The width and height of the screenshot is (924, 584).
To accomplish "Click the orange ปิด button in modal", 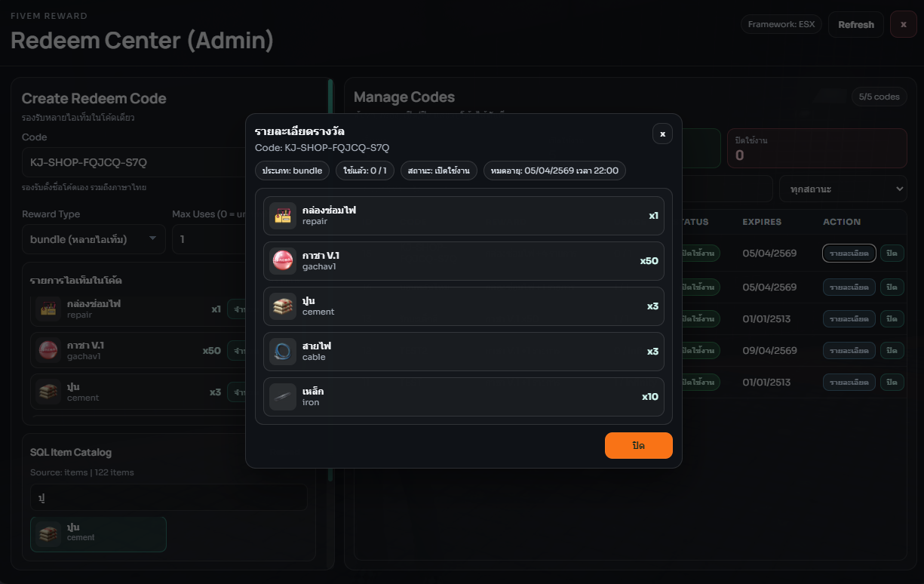I will click(x=638, y=445).
